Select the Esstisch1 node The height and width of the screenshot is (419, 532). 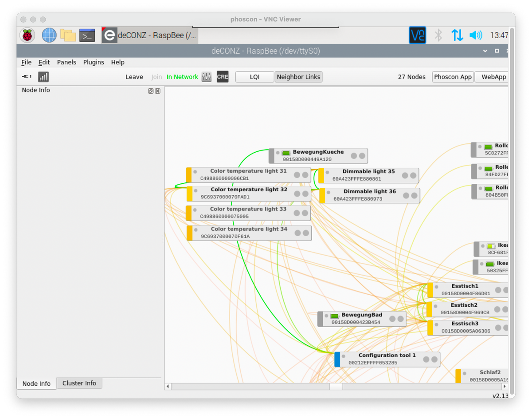point(468,290)
